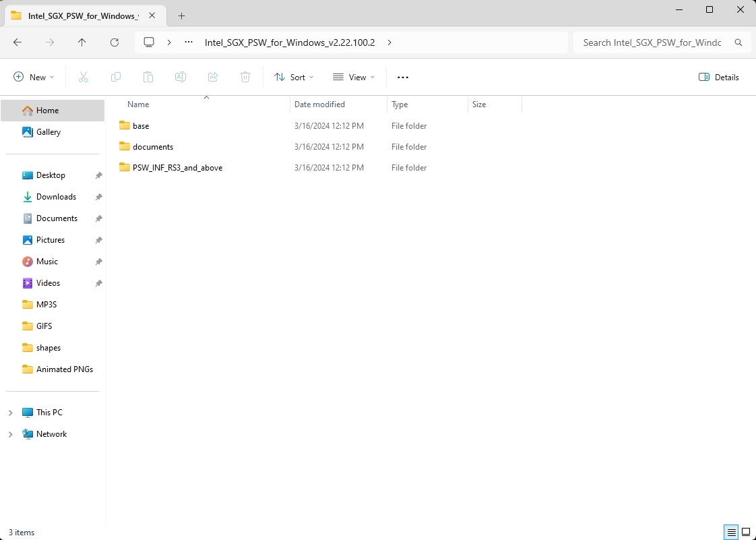Add a new tab with plus button
The height and width of the screenshot is (540, 756).
pos(181,16)
